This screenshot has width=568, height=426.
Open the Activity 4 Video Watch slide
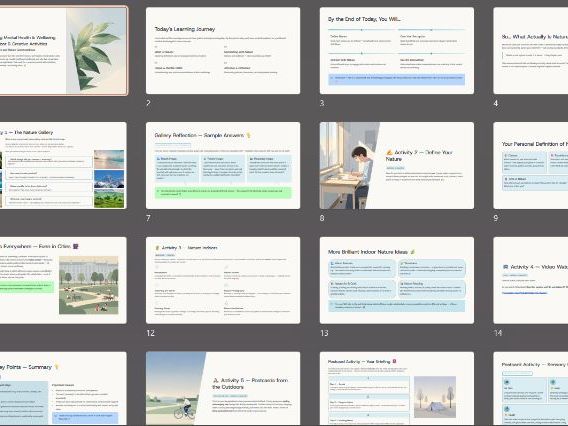click(531, 280)
